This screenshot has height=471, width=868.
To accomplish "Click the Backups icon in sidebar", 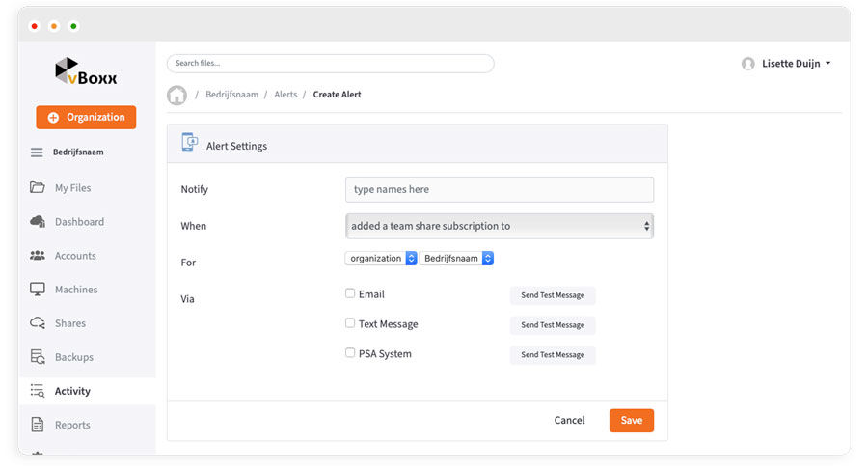I will click(x=38, y=357).
